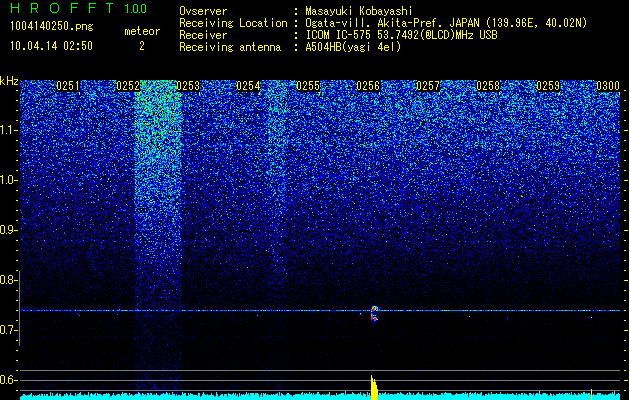Click the ICOM IC-575 receiver text
This screenshot has height=400, width=629.
[x=401, y=35]
